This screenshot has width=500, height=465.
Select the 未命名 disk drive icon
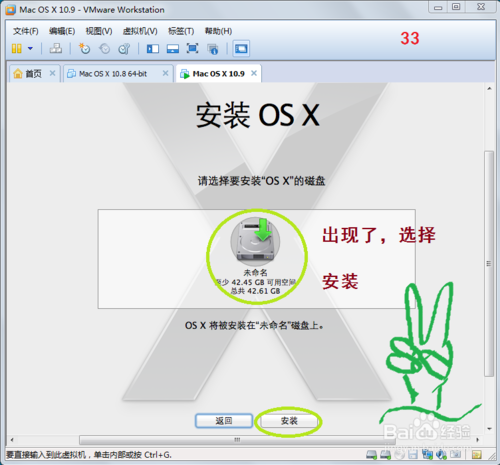point(255,239)
